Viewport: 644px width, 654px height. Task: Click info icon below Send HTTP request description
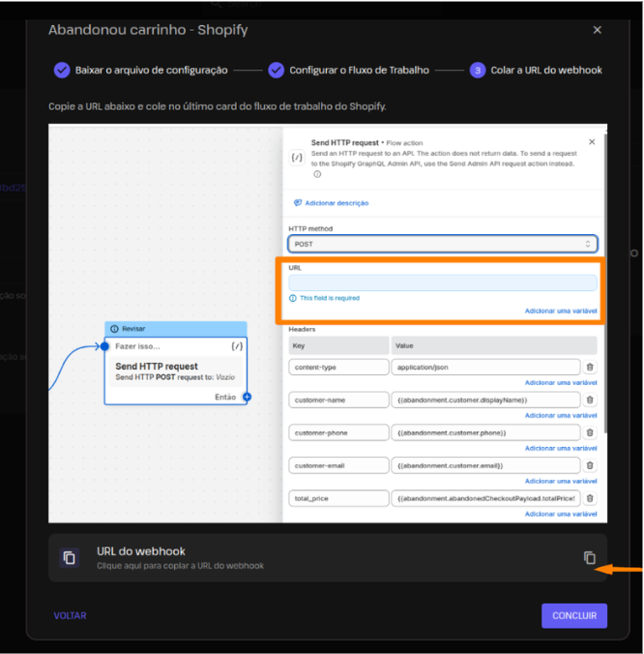point(317,174)
